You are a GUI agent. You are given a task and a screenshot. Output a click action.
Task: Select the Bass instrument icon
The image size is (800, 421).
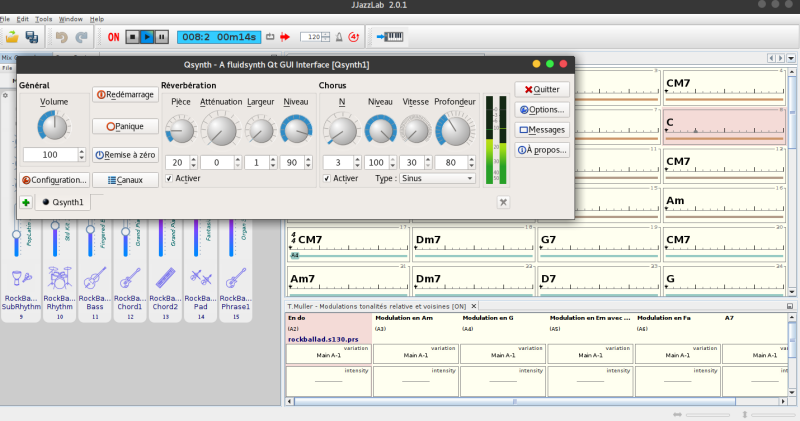95,277
